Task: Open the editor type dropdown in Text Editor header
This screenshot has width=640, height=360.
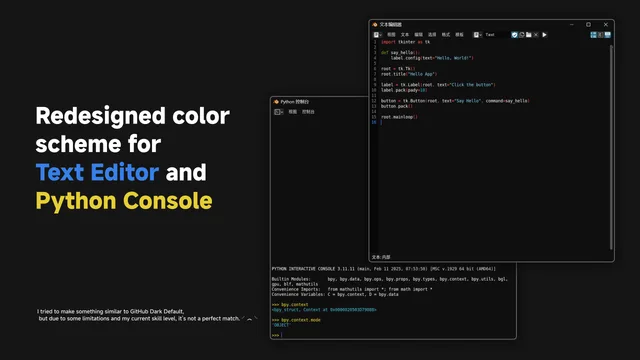Action: pos(378,35)
